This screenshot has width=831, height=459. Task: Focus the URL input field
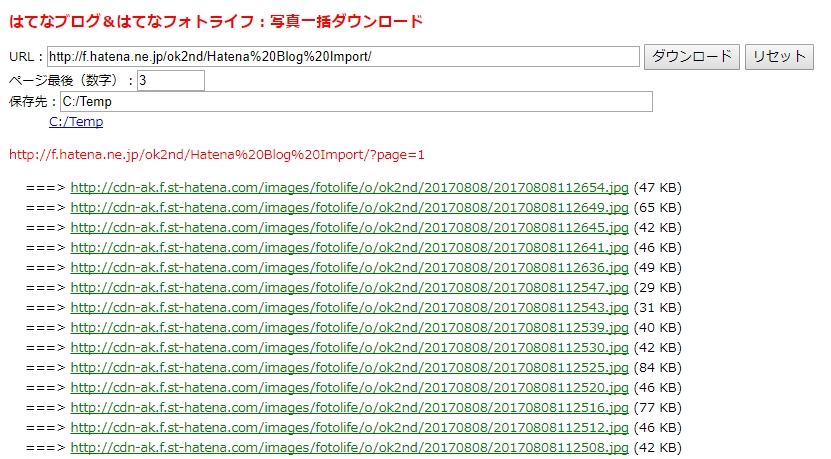343,57
